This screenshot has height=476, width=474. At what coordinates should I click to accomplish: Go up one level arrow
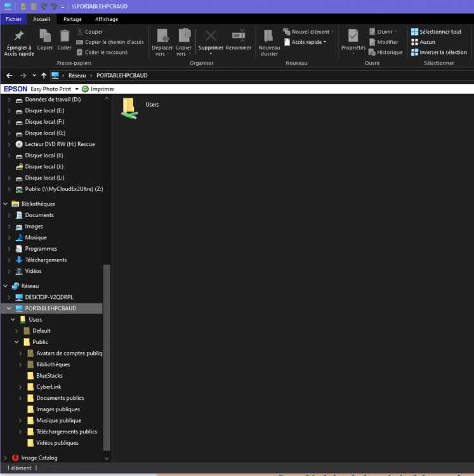point(44,76)
